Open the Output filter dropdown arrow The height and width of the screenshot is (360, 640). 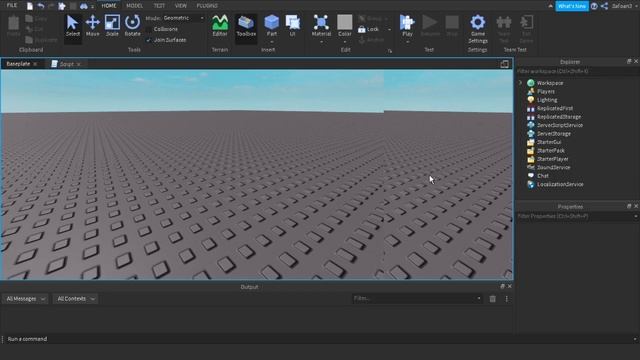pos(478,299)
